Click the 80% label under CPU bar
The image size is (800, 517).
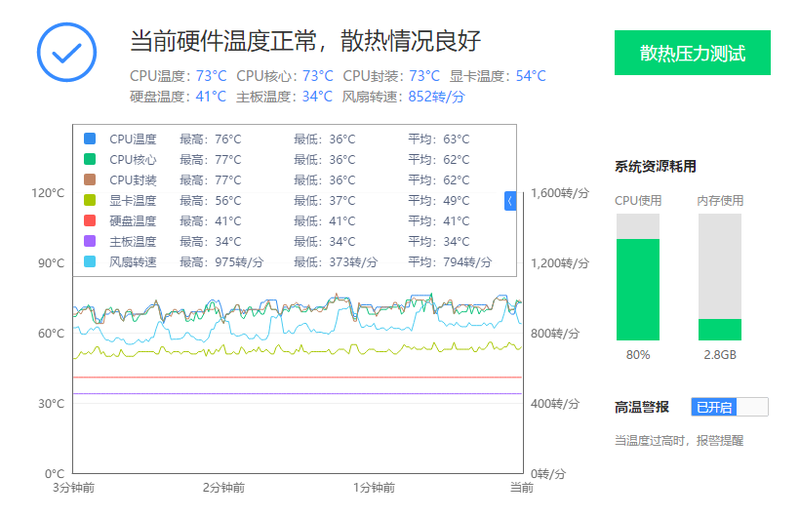click(638, 354)
